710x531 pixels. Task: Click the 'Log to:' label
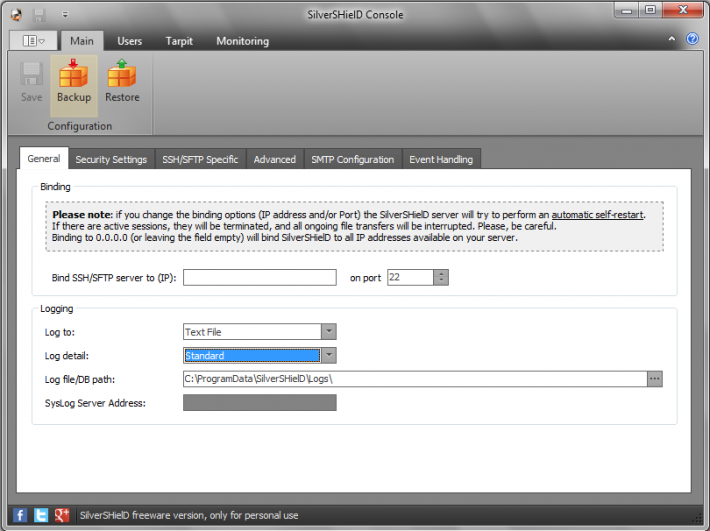[59, 332]
